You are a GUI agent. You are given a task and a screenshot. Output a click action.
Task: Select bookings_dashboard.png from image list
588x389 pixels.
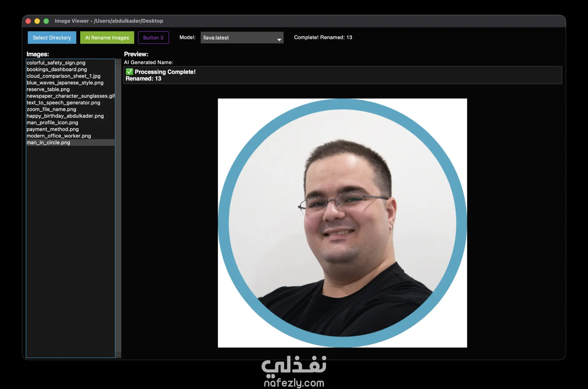[x=57, y=69]
